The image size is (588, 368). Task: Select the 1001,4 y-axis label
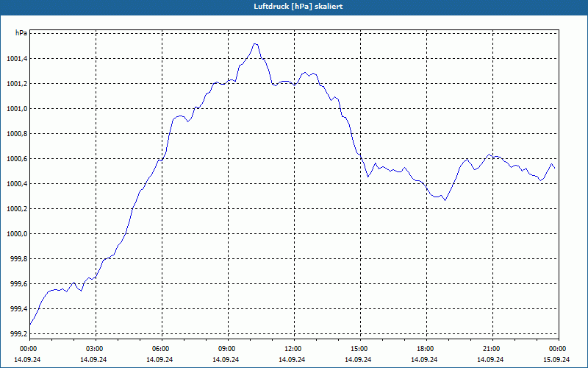pos(17,59)
